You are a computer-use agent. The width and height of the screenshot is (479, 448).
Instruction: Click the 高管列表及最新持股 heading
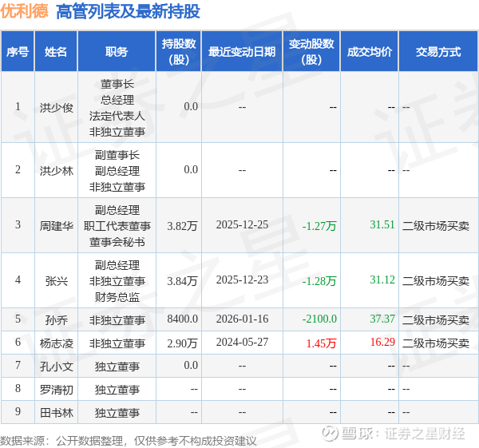point(128,12)
